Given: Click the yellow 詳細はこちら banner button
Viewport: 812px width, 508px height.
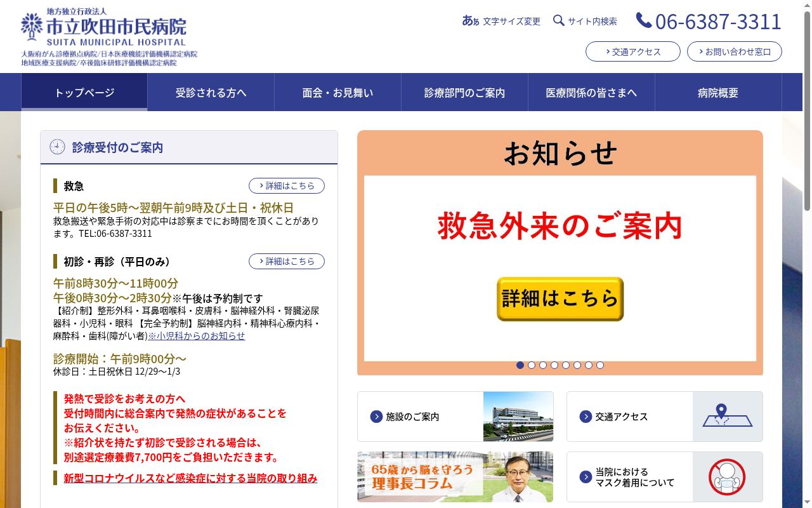Looking at the screenshot, I should click(x=560, y=298).
